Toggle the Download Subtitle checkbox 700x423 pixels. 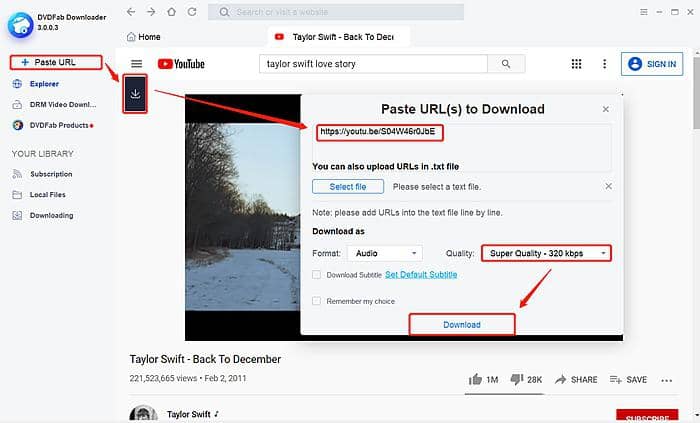(317, 275)
